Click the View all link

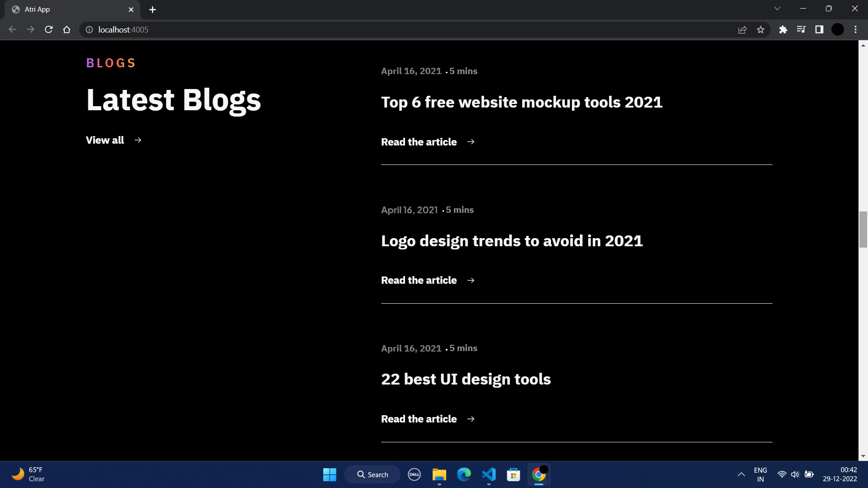[x=105, y=140]
